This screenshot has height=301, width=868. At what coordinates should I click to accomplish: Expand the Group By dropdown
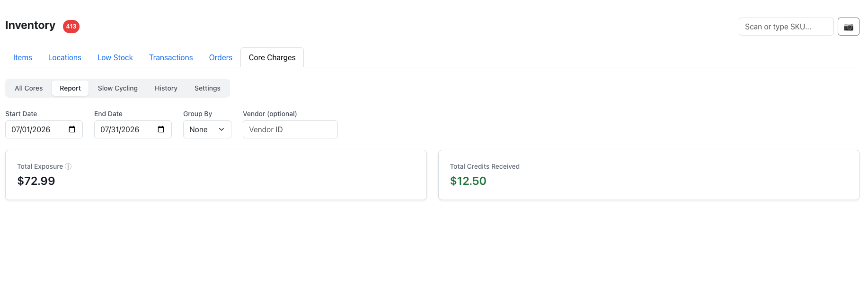207,129
